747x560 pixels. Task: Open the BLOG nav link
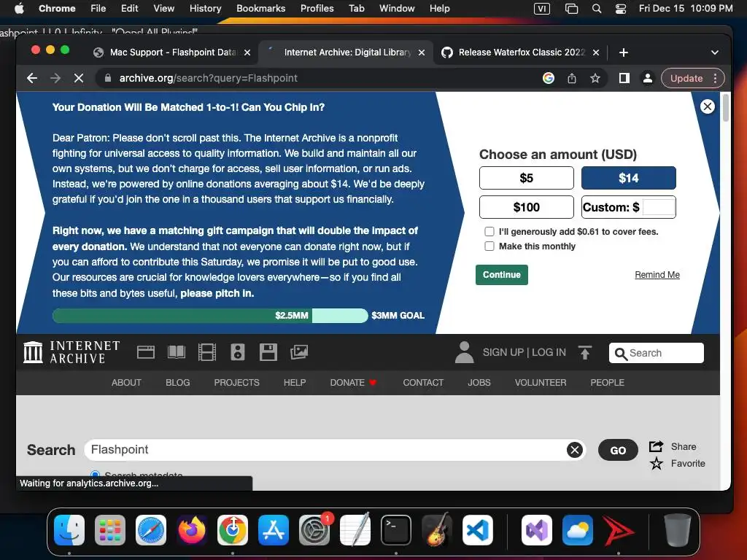[x=178, y=382]
